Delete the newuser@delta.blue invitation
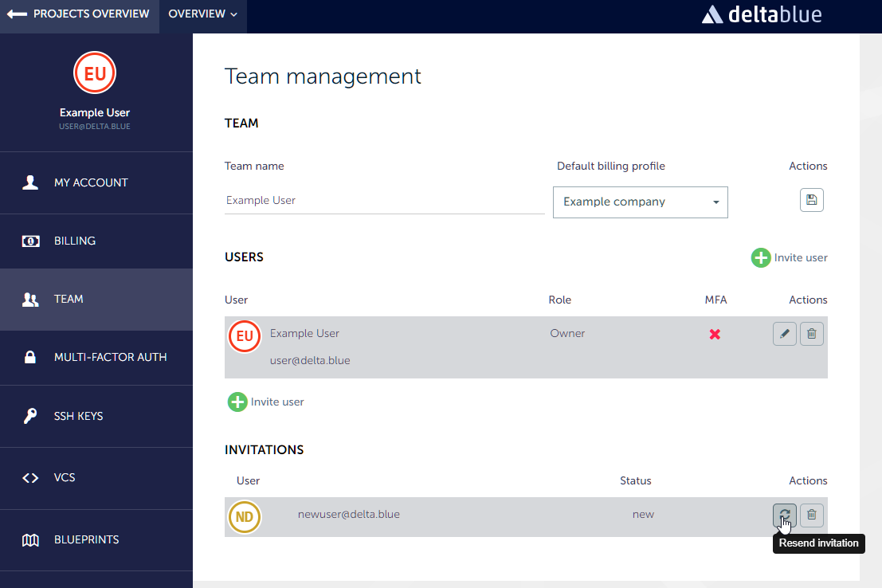 811,515
